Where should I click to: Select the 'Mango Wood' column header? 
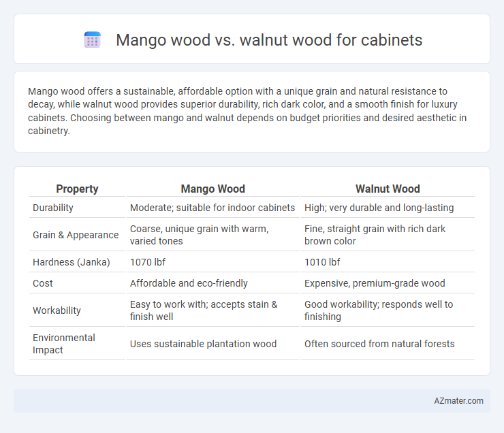(212, 189)
